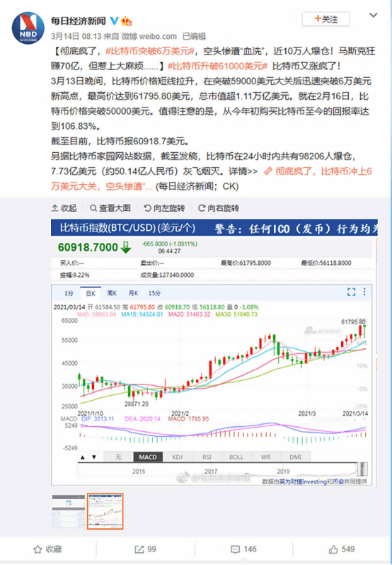The width and height of the screenshot is (392, 565).
Task: Rotate image left with 向左旋转
Action: pyautogui.click(x=164, y=208)
